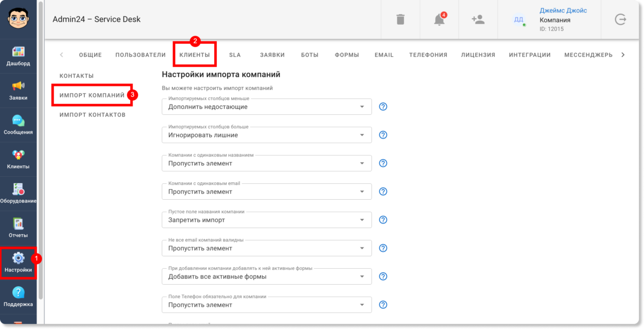644x329 pixels.
Task: Open help for Не все email компаний валидны
Action: pyautogui.click(x=383, y=249)
